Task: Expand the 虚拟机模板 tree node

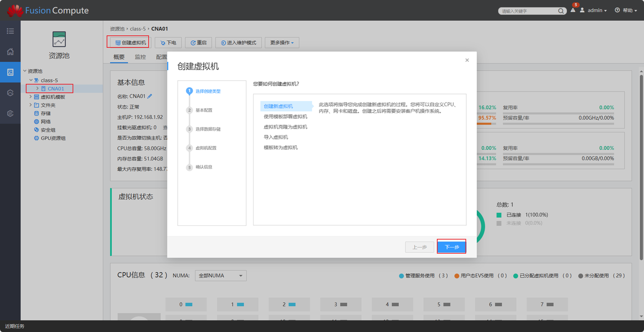Action: tap(31, 97)
